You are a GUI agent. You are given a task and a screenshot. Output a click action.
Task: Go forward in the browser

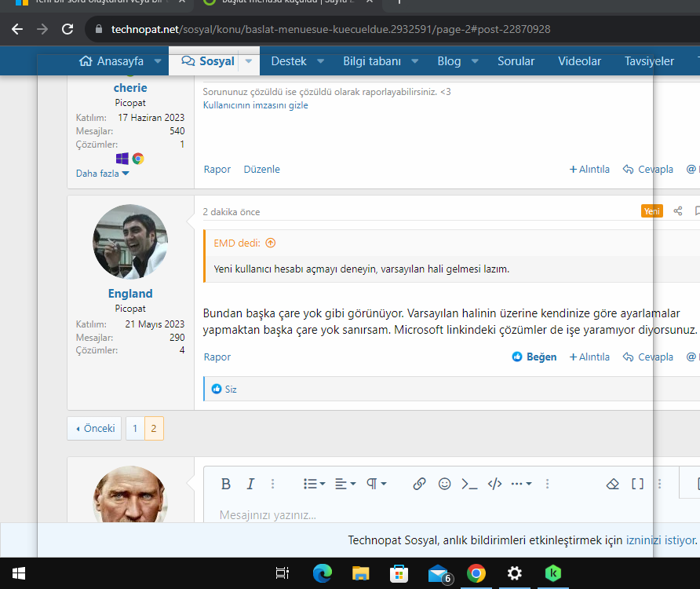click(42, 30)
